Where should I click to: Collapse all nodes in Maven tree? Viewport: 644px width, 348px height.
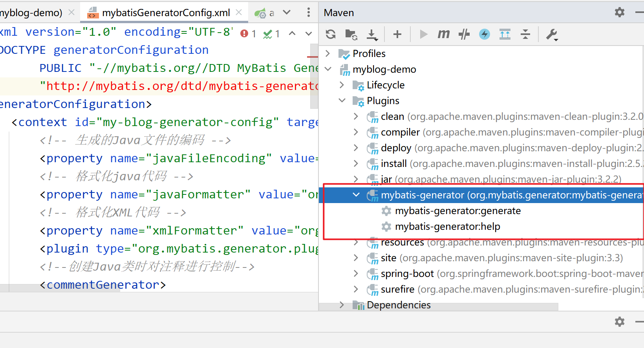point(525,35)
